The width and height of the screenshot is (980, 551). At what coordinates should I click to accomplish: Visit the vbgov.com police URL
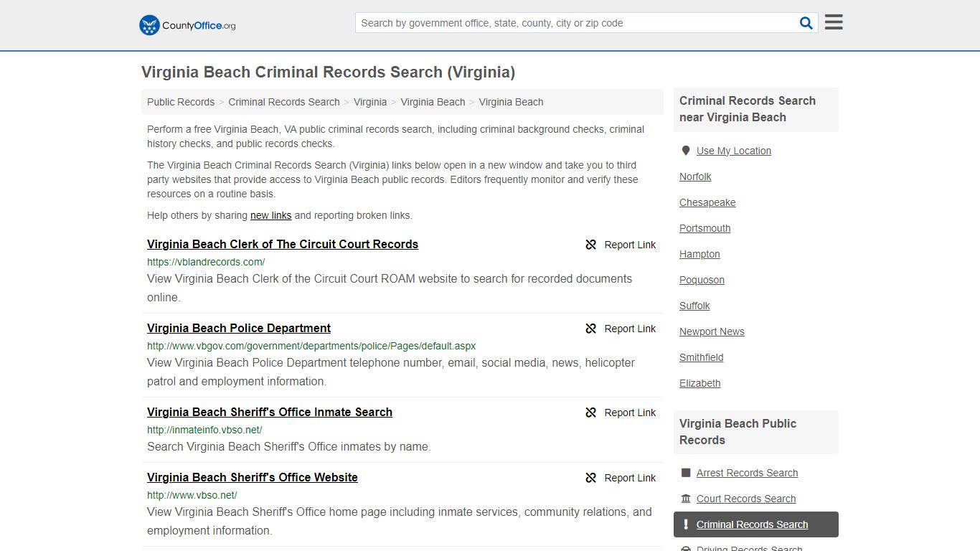[311, 346]
